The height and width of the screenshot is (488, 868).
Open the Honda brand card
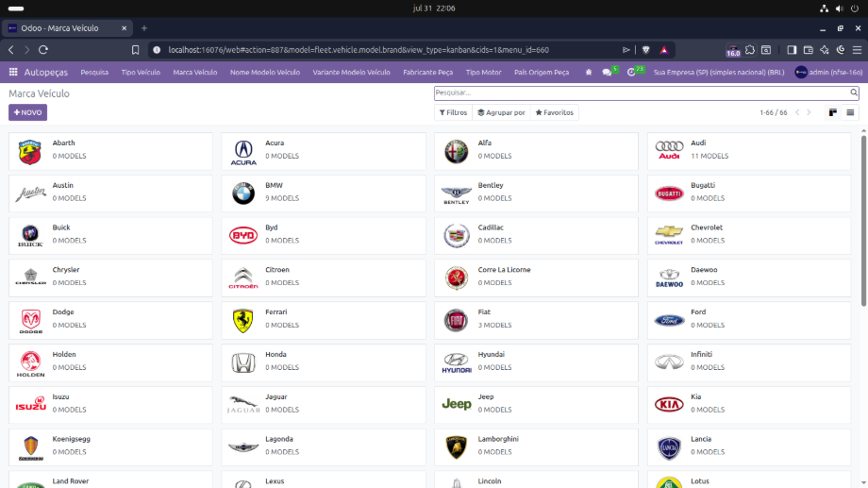[324, 362]
